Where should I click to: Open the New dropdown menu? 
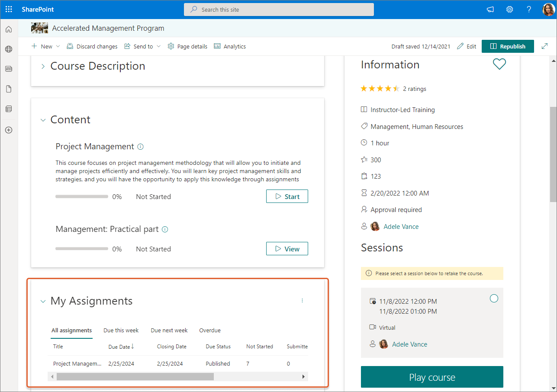[x=46, y=46]
